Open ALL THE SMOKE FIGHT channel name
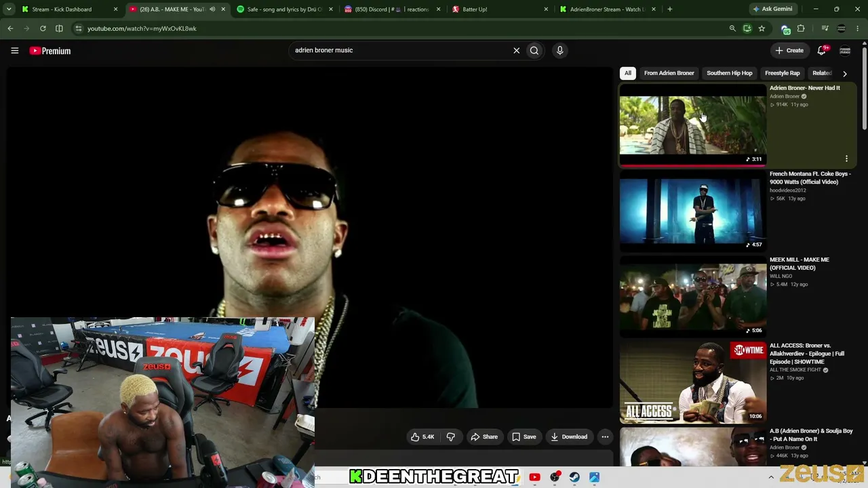This screenshot has width=868, height=488. (x=795, y=370)
